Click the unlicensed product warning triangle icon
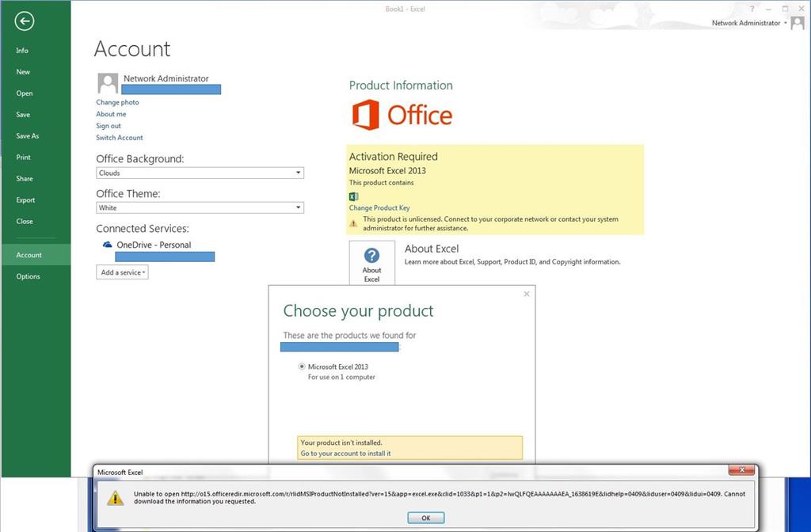 coord(353,224)
